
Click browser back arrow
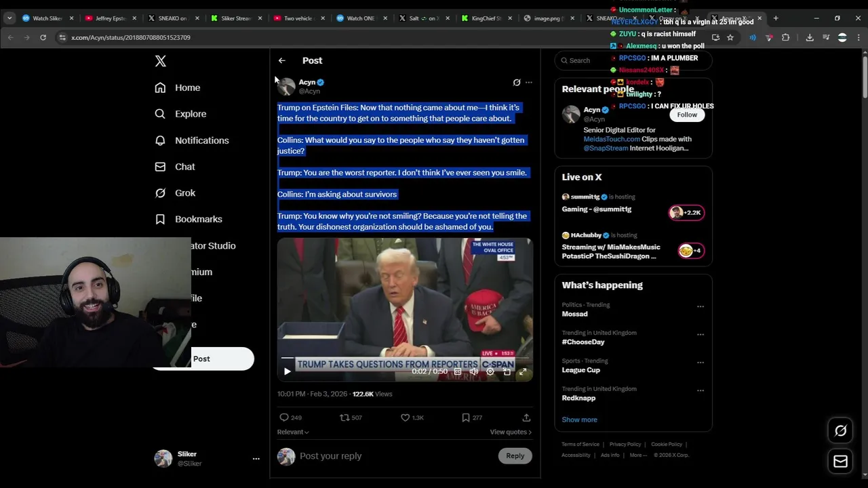coord(11,37)
